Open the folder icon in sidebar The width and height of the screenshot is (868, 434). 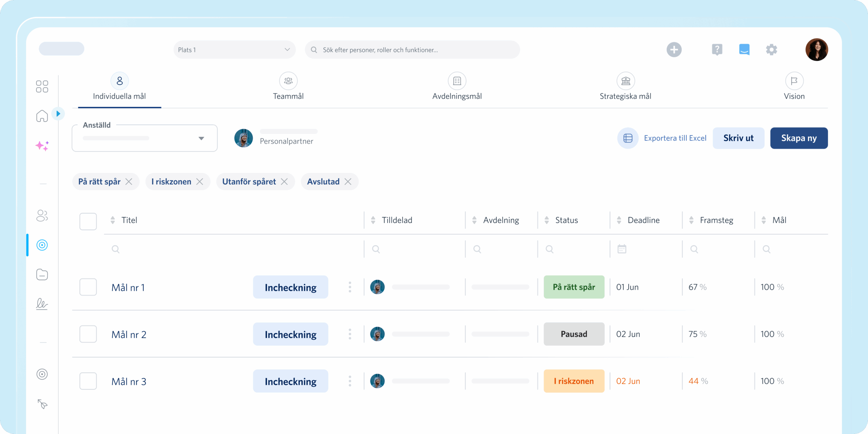[42, 274]
